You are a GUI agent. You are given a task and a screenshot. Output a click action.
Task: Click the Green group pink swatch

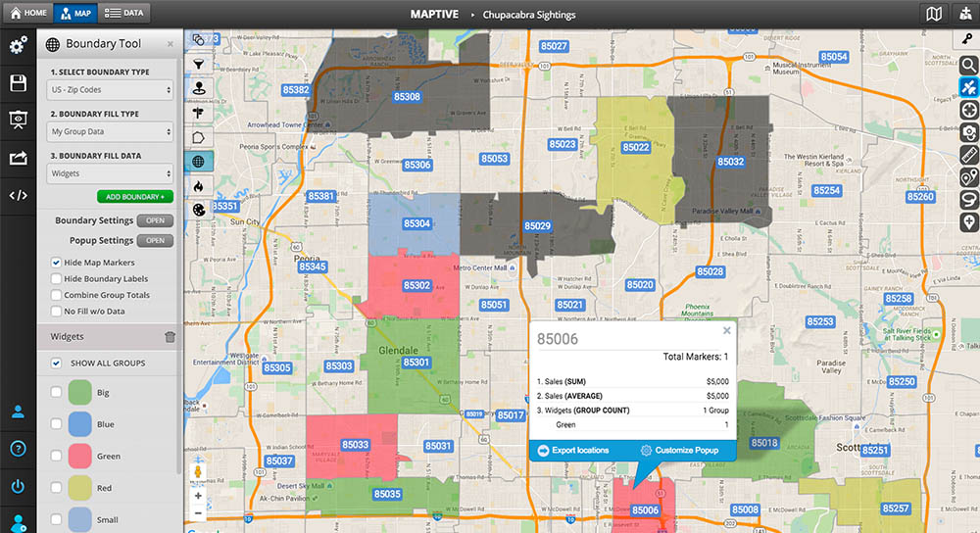80,457
